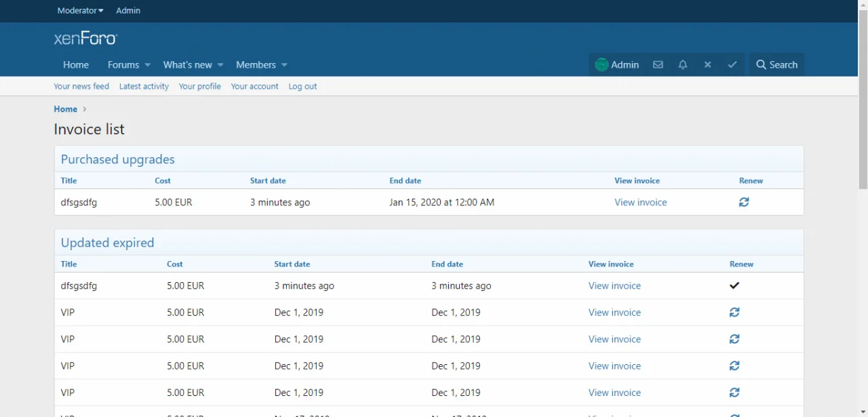Click the X icon in navigation bar
This screenshot has height=417, width=868.
coord(707,65)
